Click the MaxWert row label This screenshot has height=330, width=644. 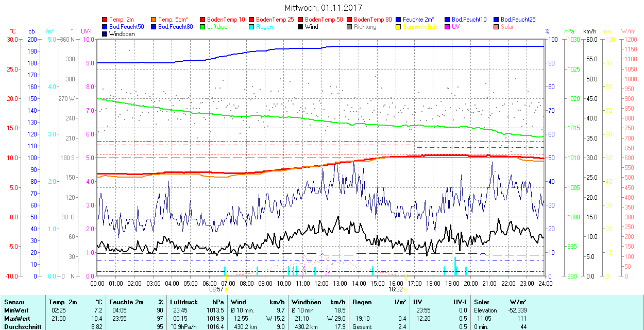point(15,319)
